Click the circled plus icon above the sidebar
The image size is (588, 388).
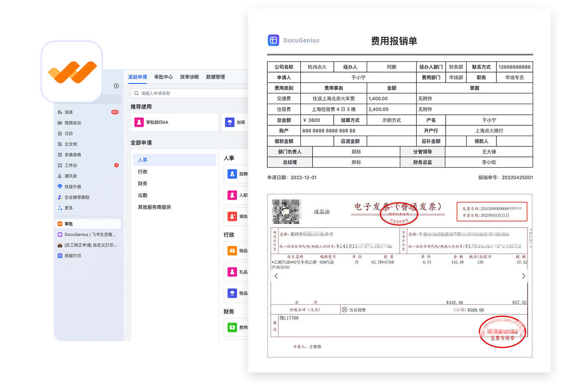point(116,86)
